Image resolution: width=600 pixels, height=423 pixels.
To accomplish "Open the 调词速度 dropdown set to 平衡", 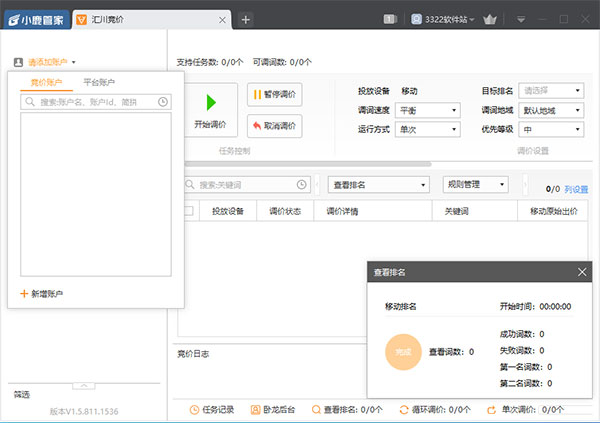I will pos(428,110).
